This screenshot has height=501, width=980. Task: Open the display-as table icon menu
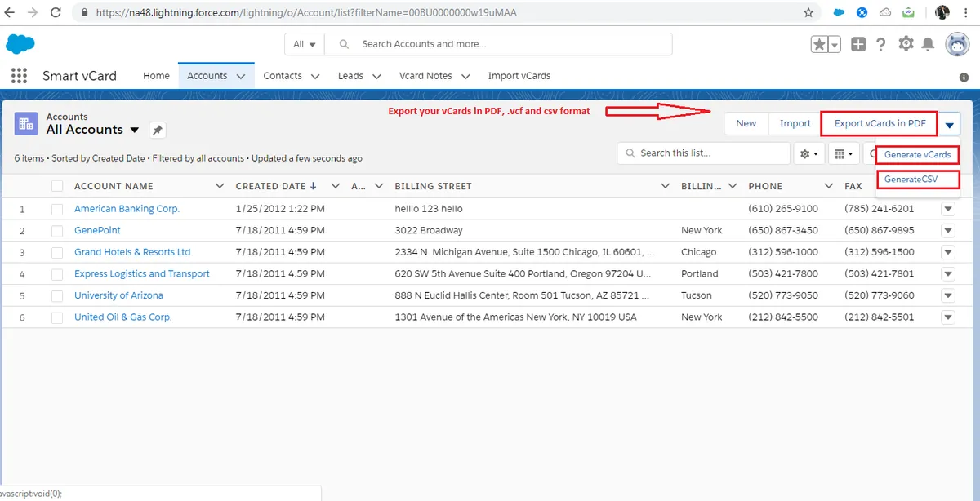tap(844, 153)
